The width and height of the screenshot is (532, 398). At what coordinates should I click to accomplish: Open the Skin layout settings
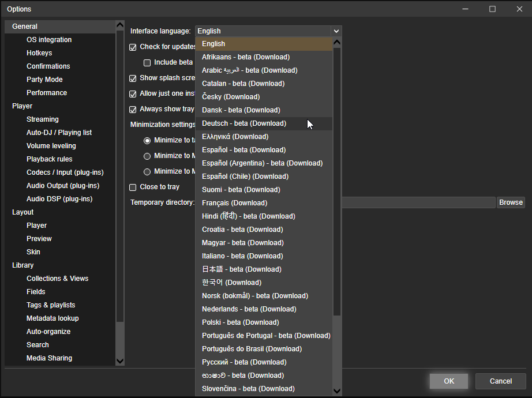(x=33, y=252)
